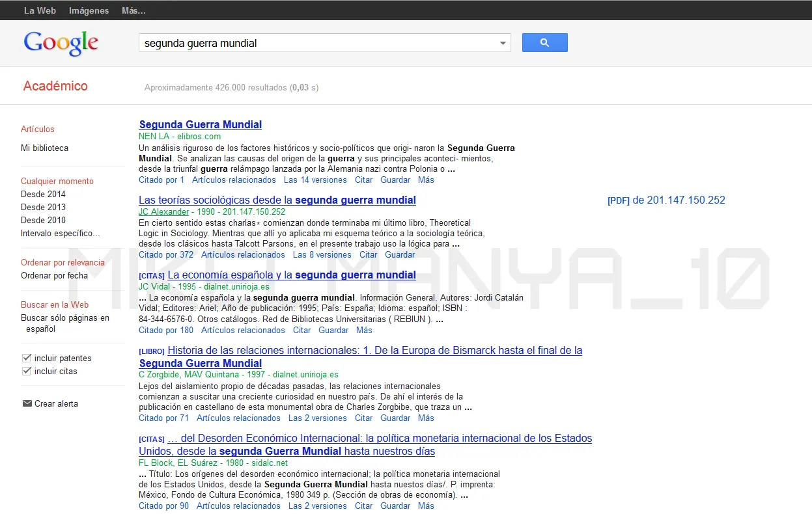Select "Artículos" in the sidebar

(38, 129)
